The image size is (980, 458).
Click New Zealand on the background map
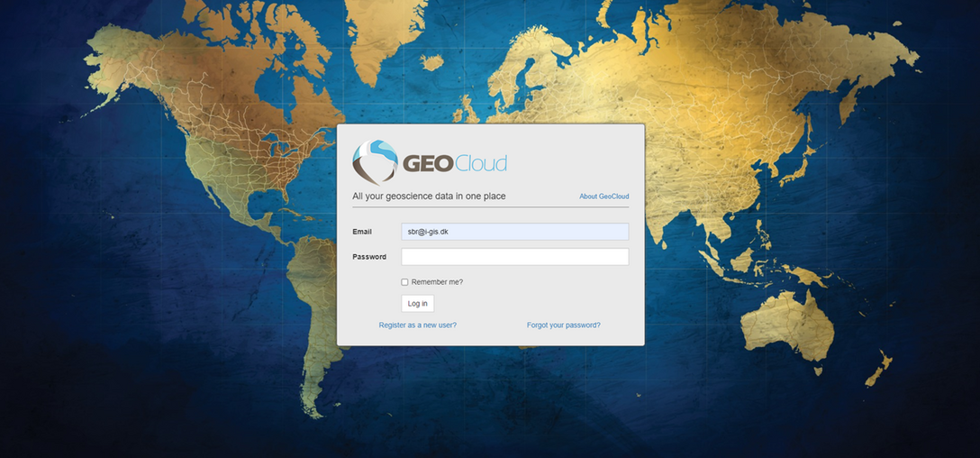(x=878, y=369)
